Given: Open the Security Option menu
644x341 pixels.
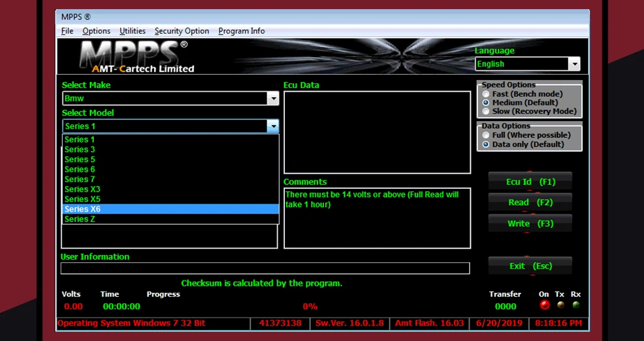Looking at the screenshot, I should (x=181, y=31).
